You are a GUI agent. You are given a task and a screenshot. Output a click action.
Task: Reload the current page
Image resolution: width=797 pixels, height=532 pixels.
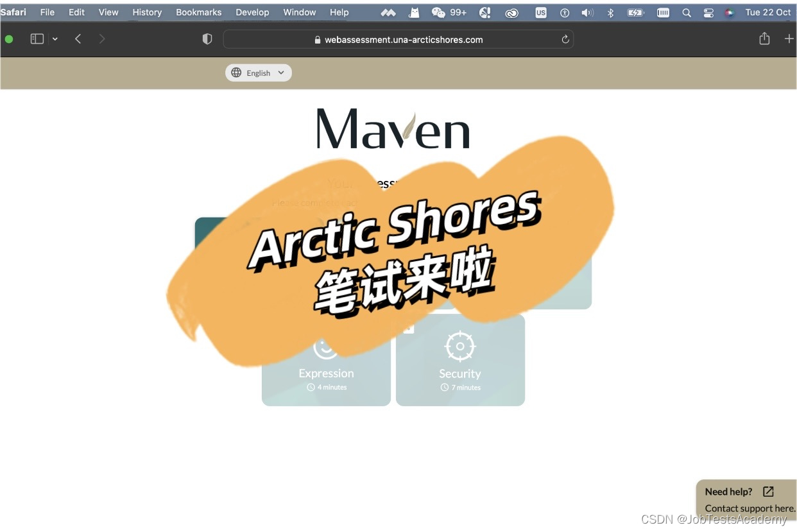coord(565,39)
